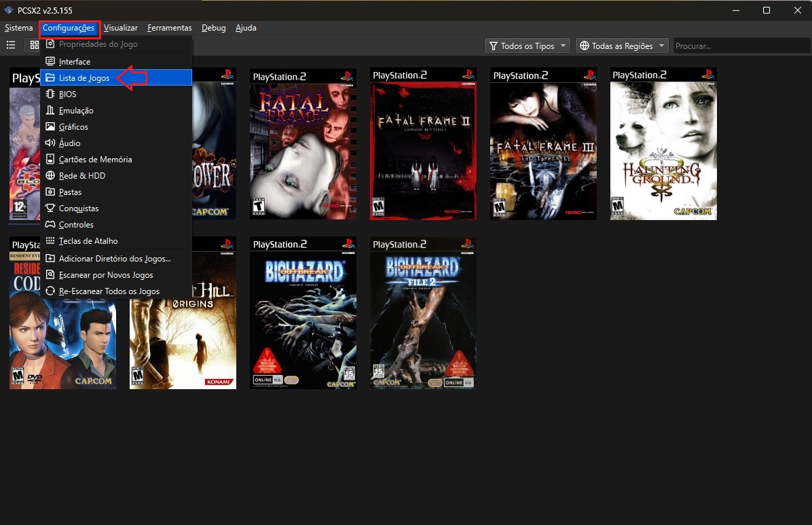Expand the Todas as Regiões dropdown
Viewport: 812px width, 525px height.
click(x=621, y=46)
